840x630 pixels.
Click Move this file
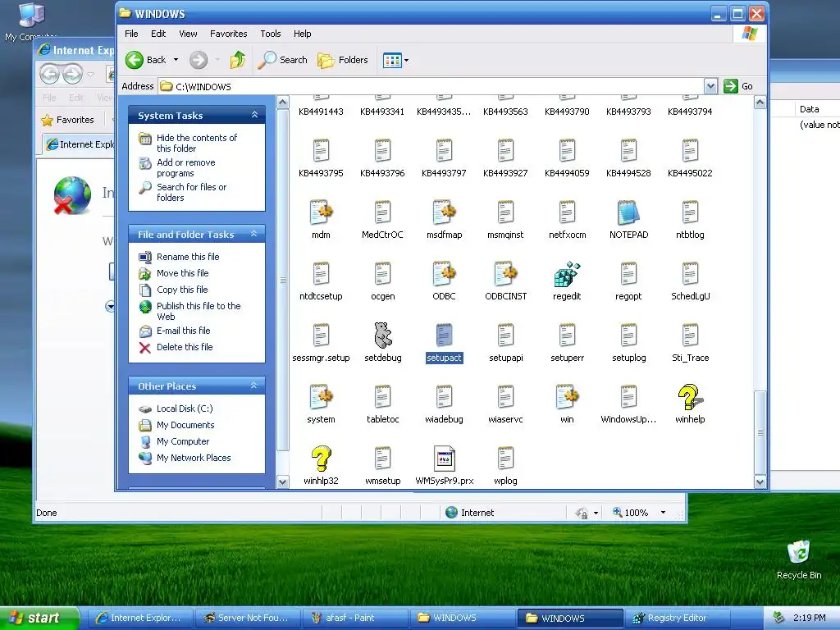182,273
